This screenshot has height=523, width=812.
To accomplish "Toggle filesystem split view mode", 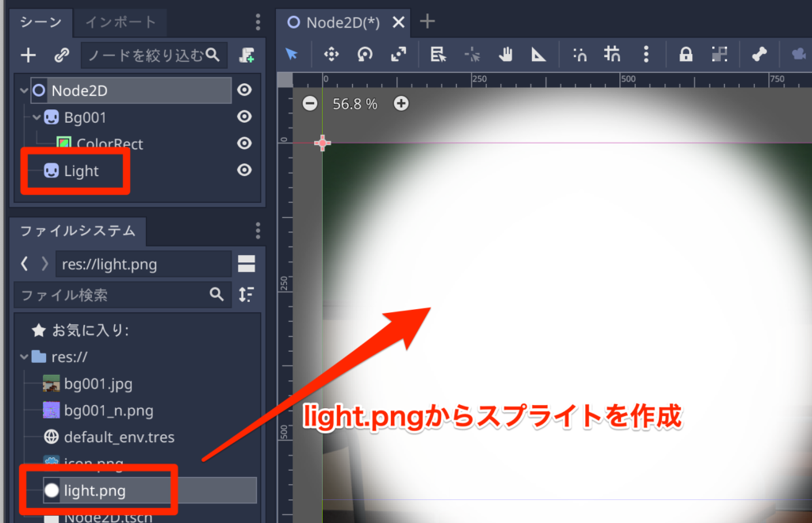I will 247,264.
